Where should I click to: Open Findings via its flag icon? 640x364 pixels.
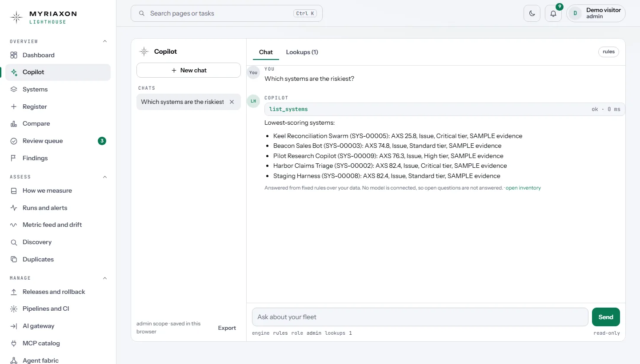14,158
